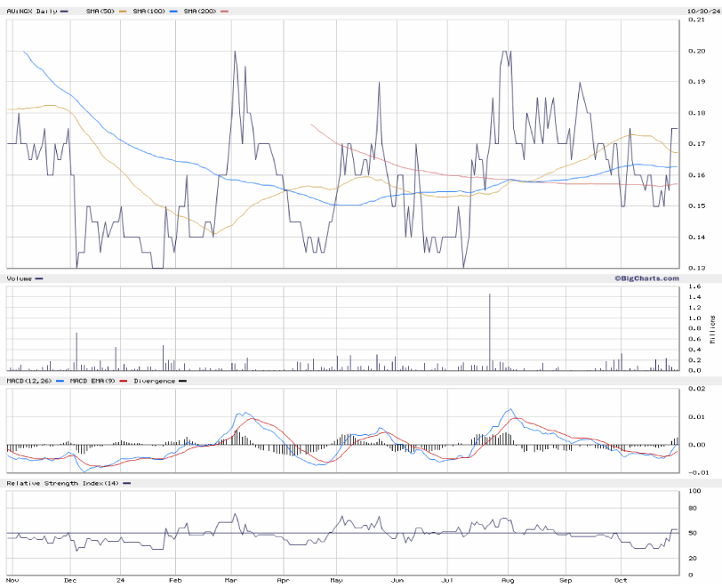Click the Divergence legend label

pyautogui.click(x=156, y=381)
